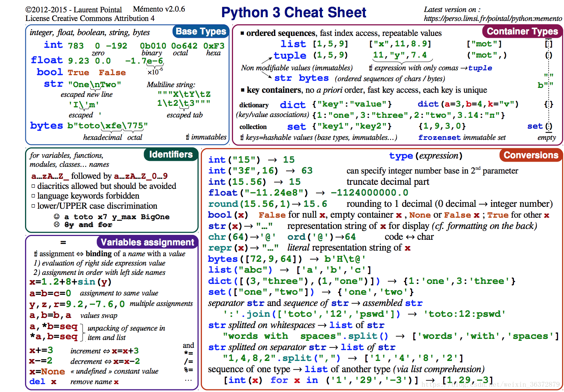The width and height of the screenshot is (564, 392).
Task: Click the statement x=1.2+8+sin(y)
Action: (70, 282)
